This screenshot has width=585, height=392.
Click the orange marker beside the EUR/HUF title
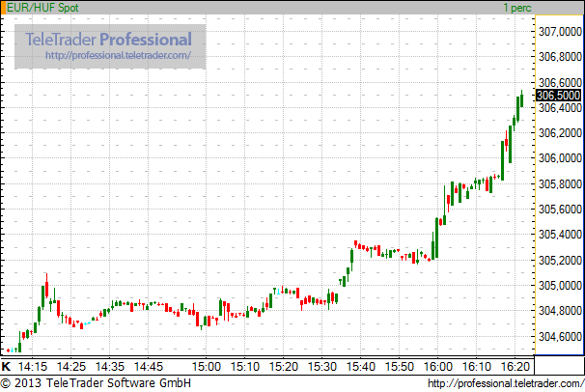(x=3, y=8)
